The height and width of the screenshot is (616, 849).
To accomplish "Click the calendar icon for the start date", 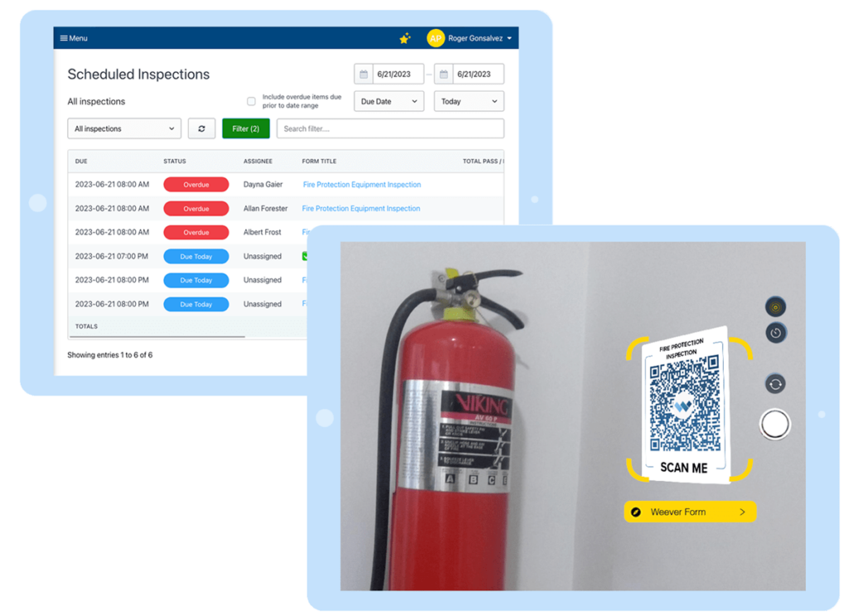I will click(362, 73).
